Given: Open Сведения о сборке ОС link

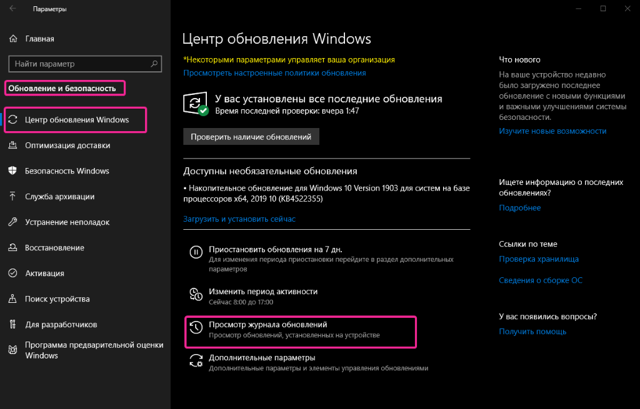Looking at the screenshot, I should pyautogui.click(x=540, y=280).
